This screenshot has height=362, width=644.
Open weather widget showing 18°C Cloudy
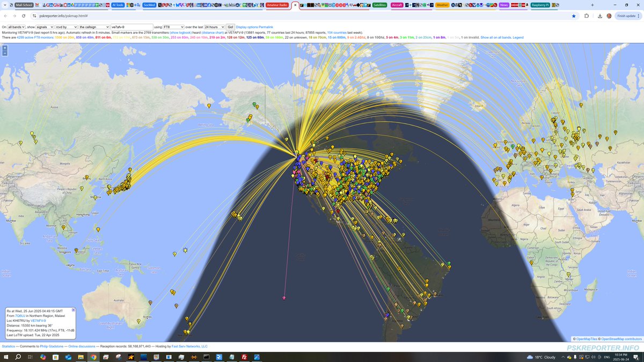pos(541,357)
